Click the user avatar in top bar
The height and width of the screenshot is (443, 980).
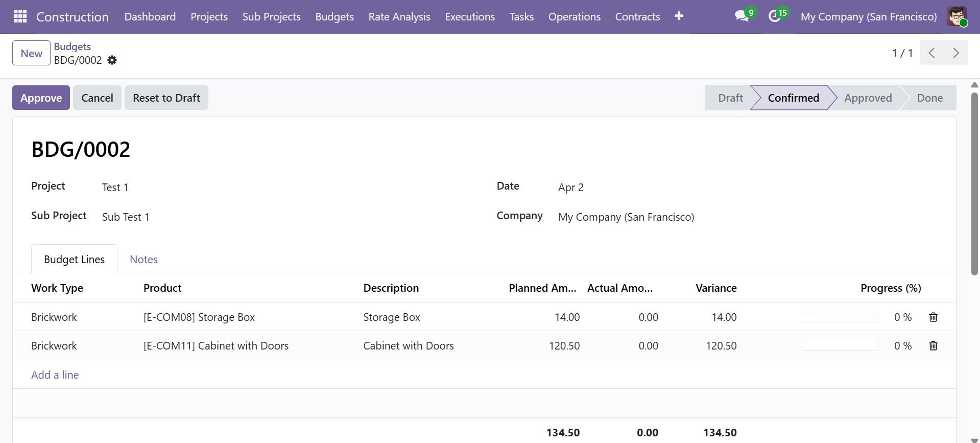click(x=957, y=16)
